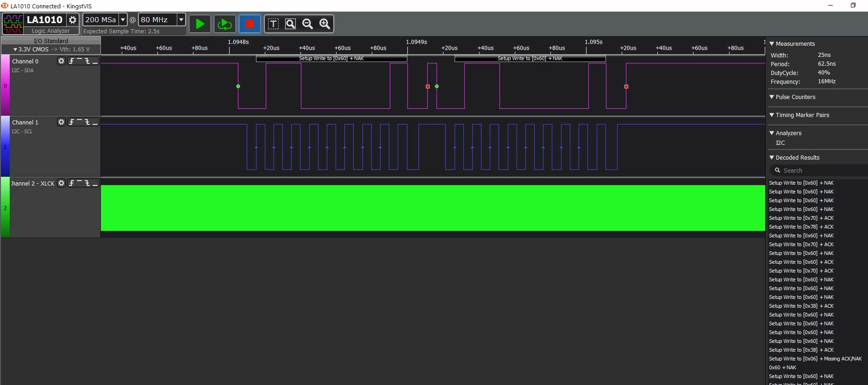
Task: Stop the capture with the red square button
Action: tap(250, 24)
